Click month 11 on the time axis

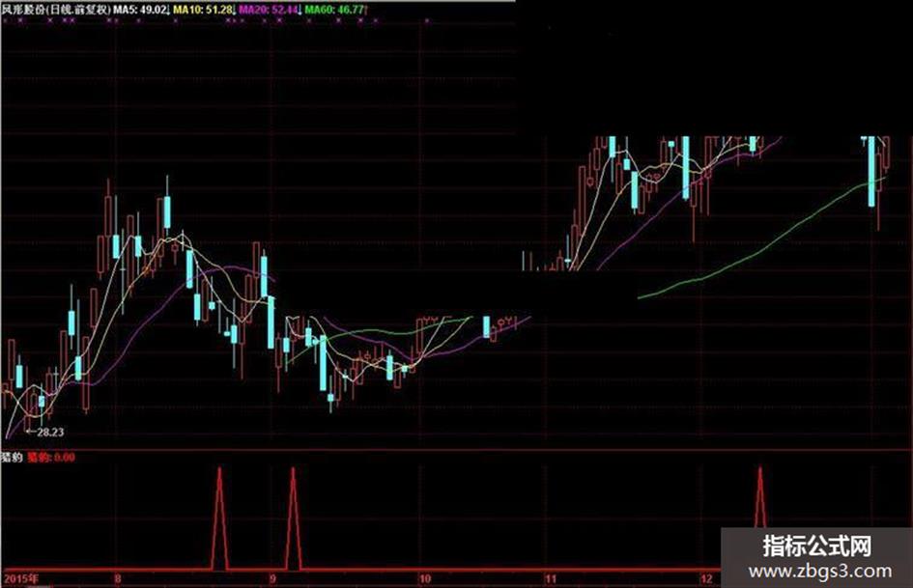551,578
